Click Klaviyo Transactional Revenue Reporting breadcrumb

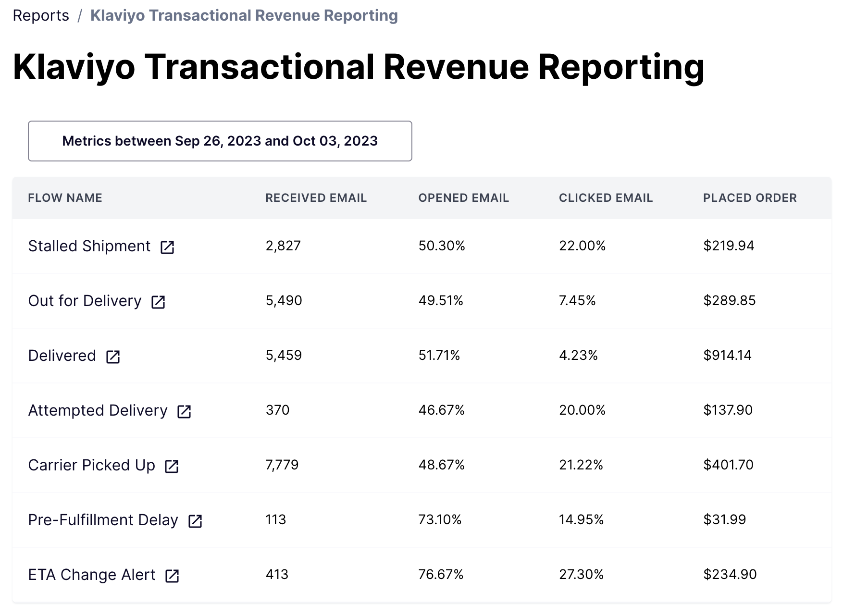coord(244,15)
